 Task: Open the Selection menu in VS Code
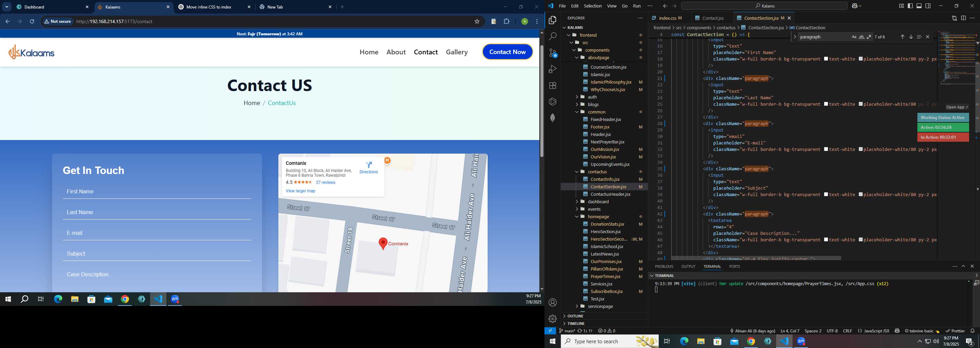593,6
